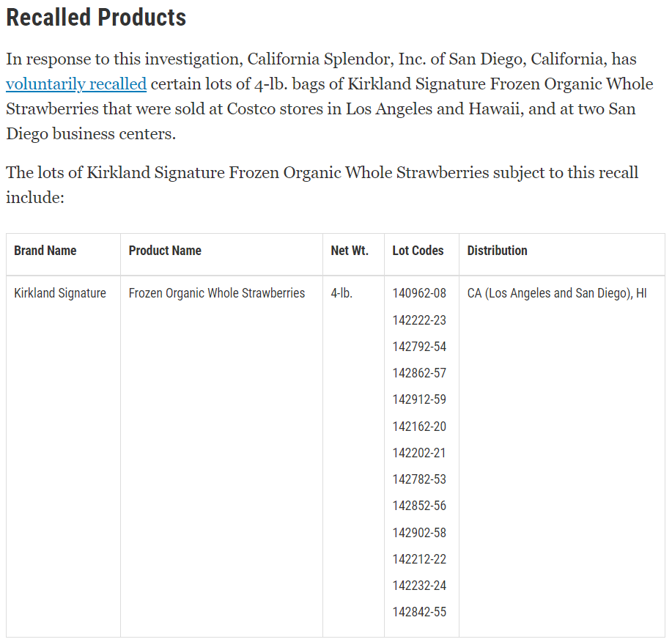This screenshot has height=642, width=672.
Task: Select the Product Name column header
Action: 165,251
